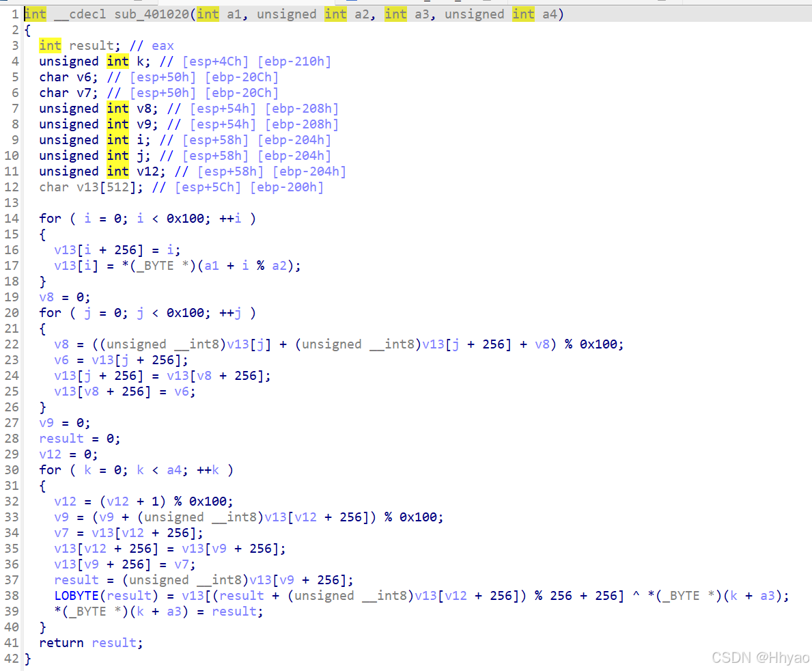
Task: Click v6 at the start of line 23
Action: (61, 360)
